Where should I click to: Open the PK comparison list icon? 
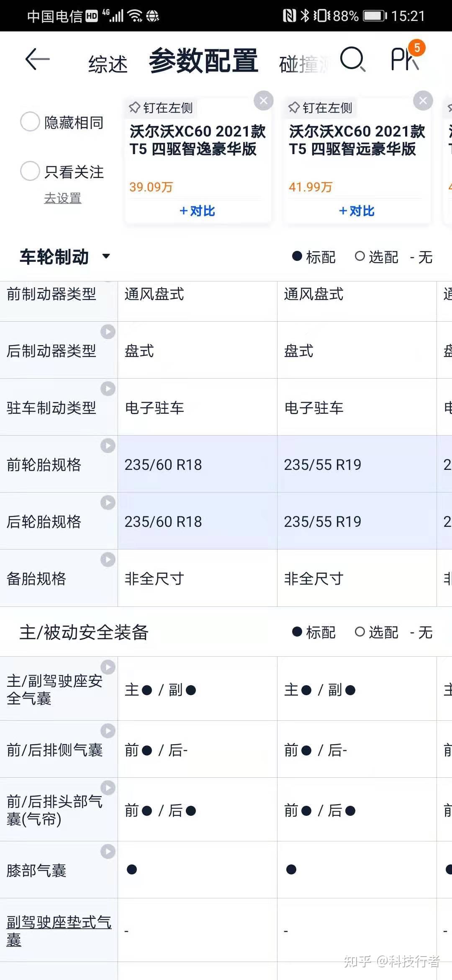(405, 59)
